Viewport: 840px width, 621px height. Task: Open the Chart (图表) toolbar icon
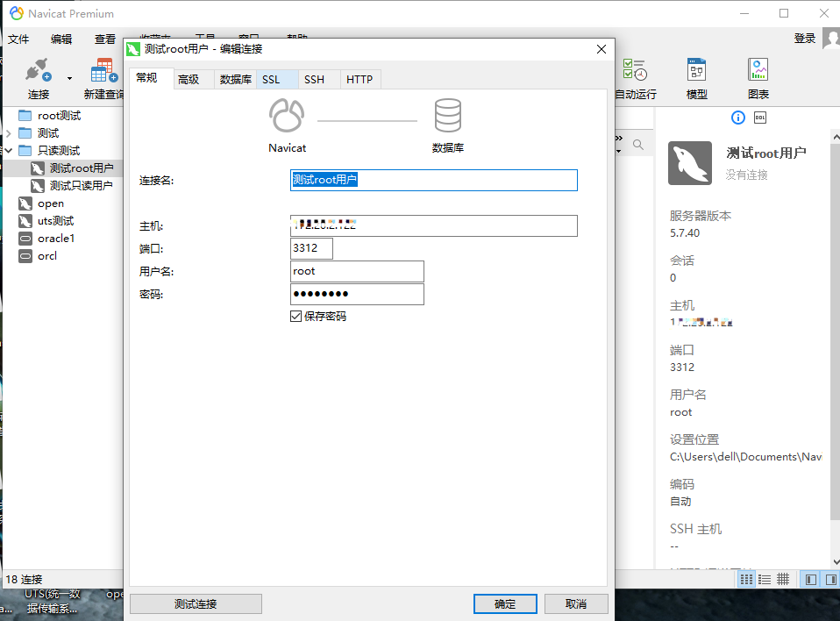click(758, 69)
